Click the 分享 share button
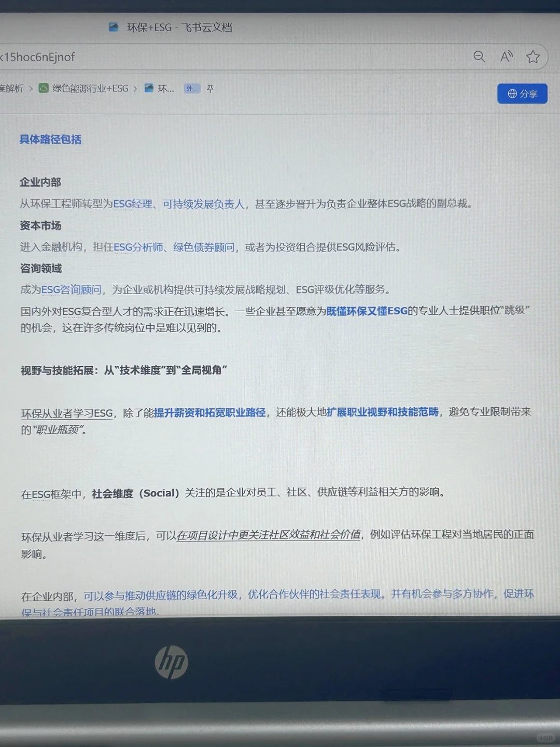 pyautogui.click(x=523, y=94)
